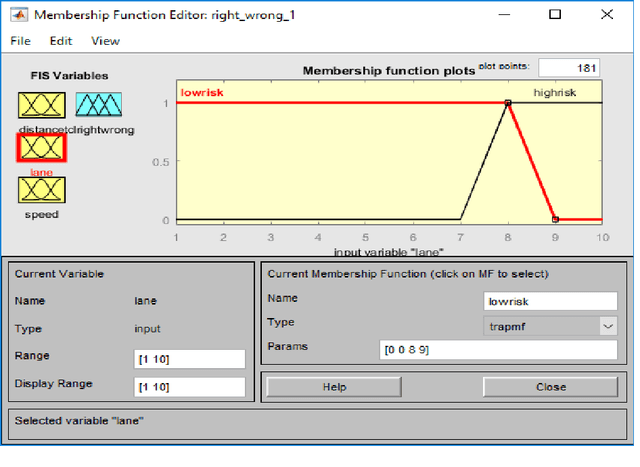Click the lowrisk handle at lane value 9

point(555,220)
